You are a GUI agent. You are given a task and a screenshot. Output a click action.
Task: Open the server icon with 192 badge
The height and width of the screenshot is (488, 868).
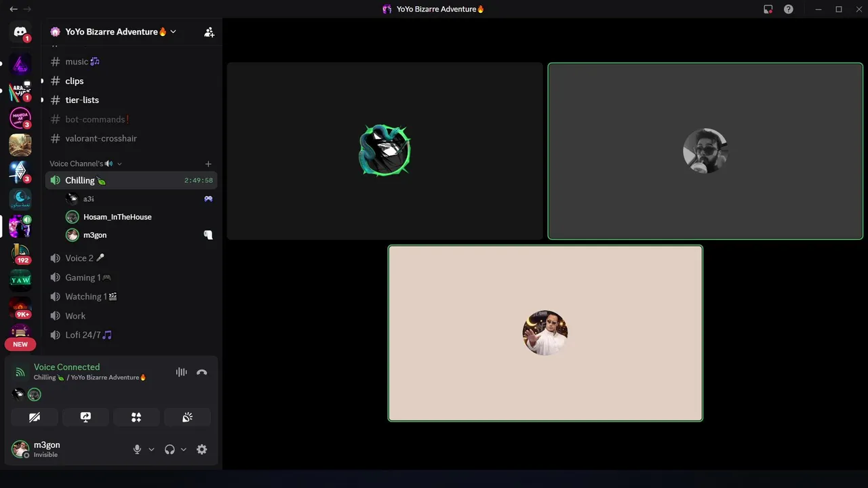point(20,252)
